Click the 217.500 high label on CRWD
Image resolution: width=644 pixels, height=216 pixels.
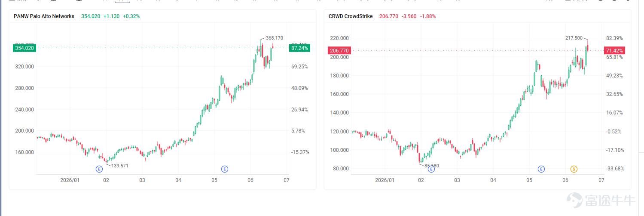pyautogui.click(x=574, y=38)
